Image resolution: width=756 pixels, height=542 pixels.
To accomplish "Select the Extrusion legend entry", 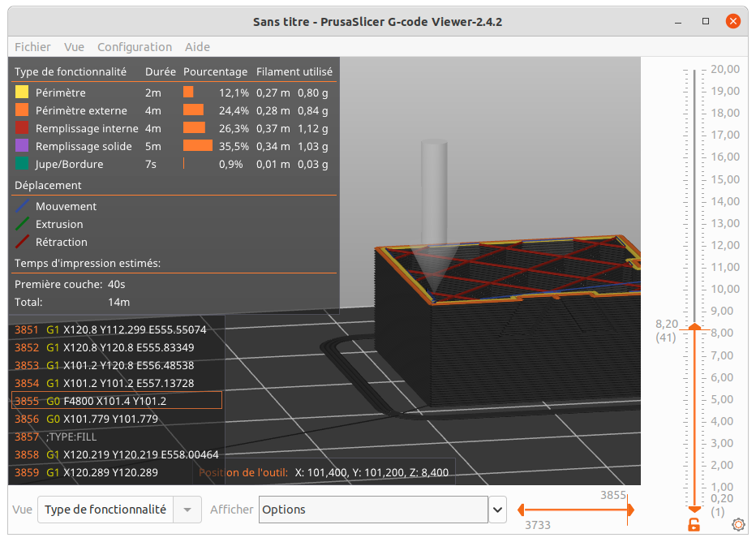I will [x=59, y=224].
